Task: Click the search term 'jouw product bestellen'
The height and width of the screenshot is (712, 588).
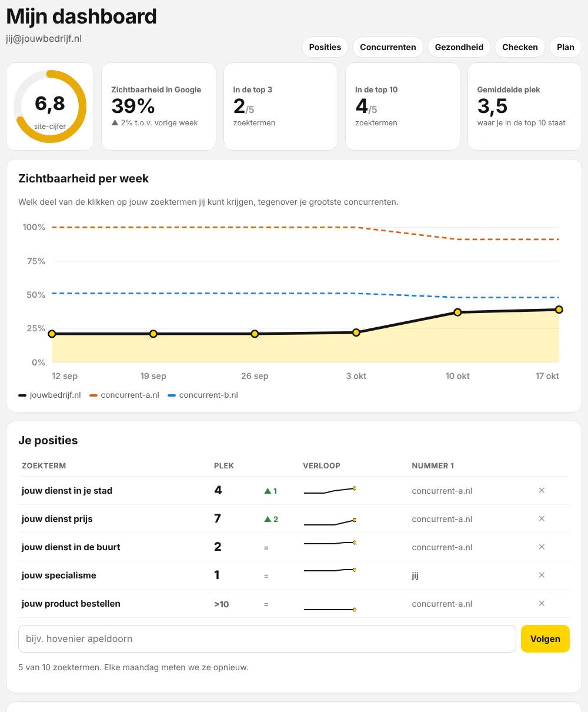Action: point(71,604)
